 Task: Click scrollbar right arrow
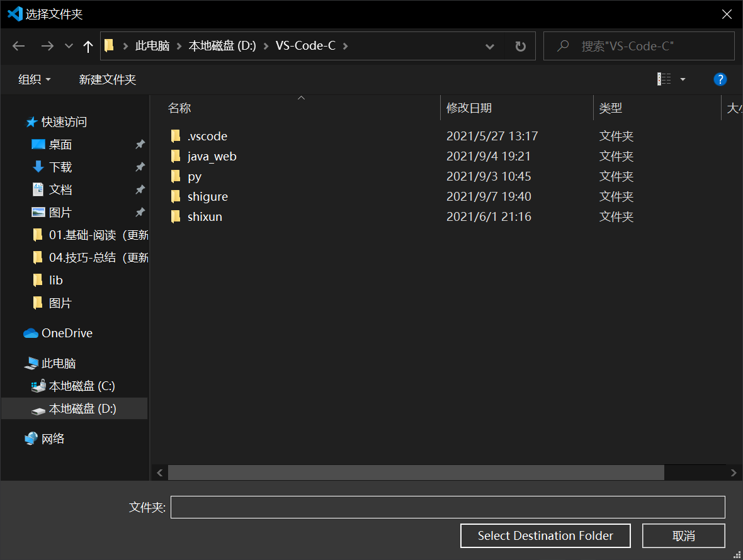(734, 473)
